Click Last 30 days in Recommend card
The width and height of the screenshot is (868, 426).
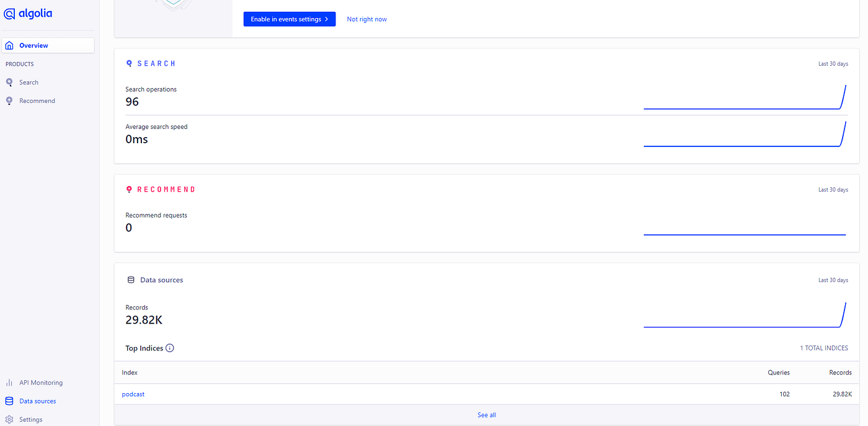click(833, 190)
